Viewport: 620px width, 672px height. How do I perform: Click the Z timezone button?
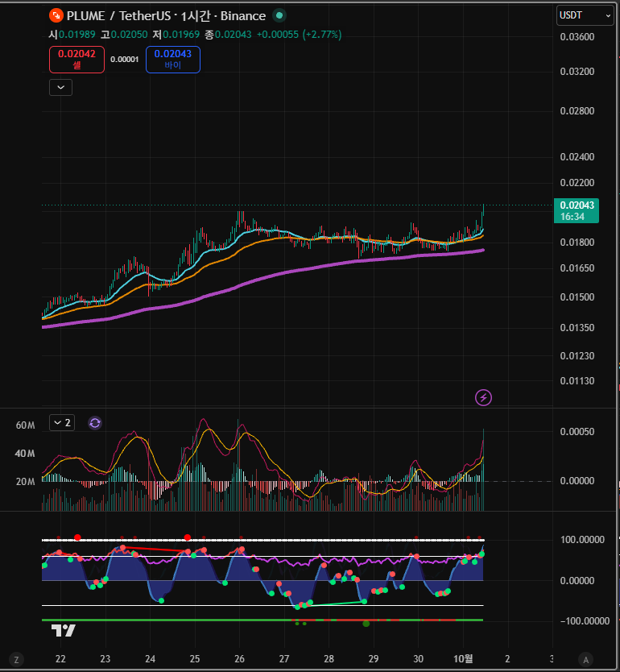click(16, 660)
